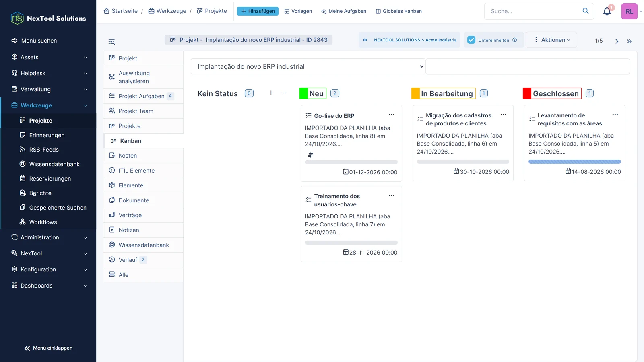Open the Verlauf tab
This screenshot has width=644, height=362.
pyautogui.click(x=143, y=260)
